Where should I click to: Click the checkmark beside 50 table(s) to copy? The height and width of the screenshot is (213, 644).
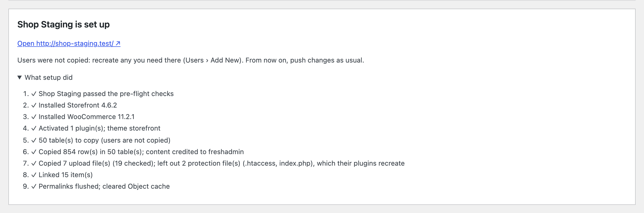(34, 141)
